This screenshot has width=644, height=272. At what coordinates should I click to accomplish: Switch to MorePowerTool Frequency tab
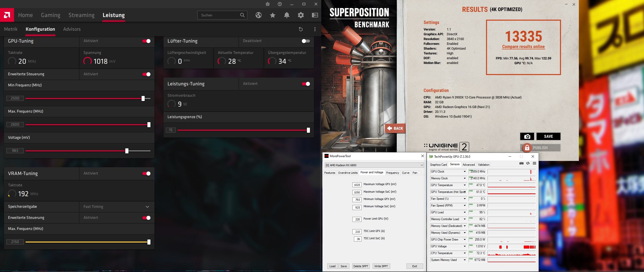click(392, 173)
